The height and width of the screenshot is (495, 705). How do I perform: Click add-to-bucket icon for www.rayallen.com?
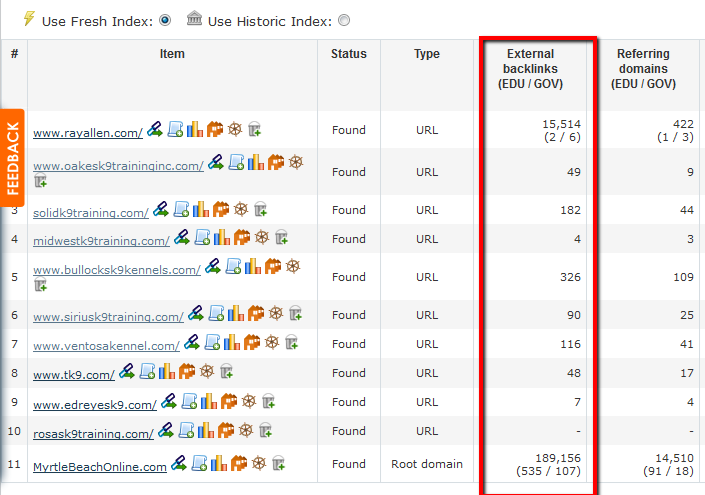point(254,129)
